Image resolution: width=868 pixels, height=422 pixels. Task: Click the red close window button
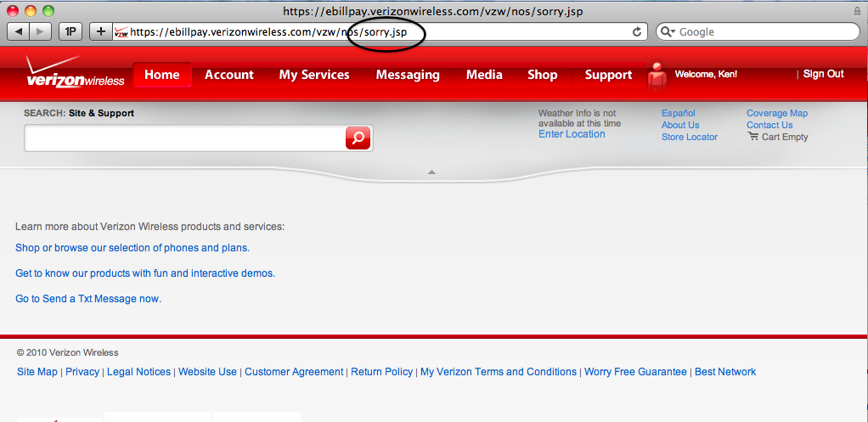click(x=12, y=10)
